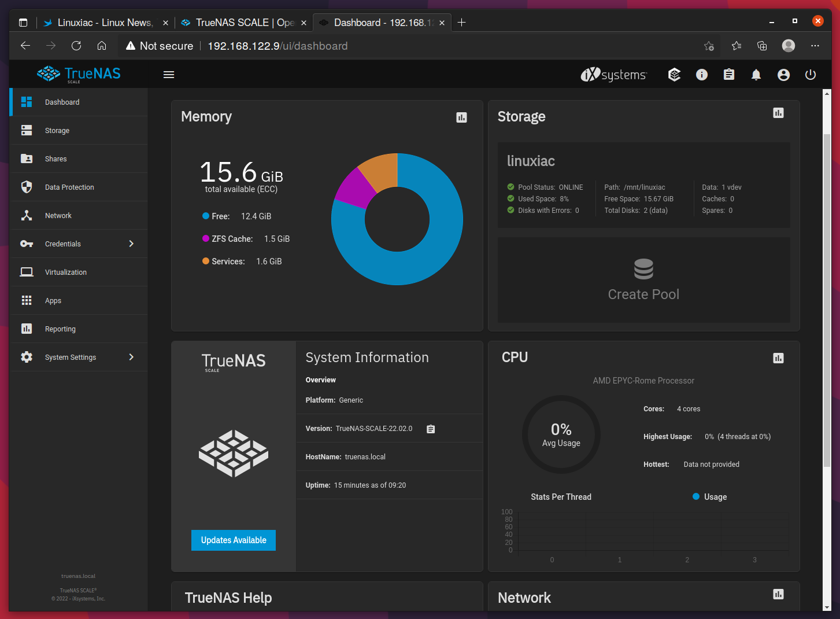Screen dimensions: 840x619
Task: Copy version info clipboard icon
Action: click(431, 429)
